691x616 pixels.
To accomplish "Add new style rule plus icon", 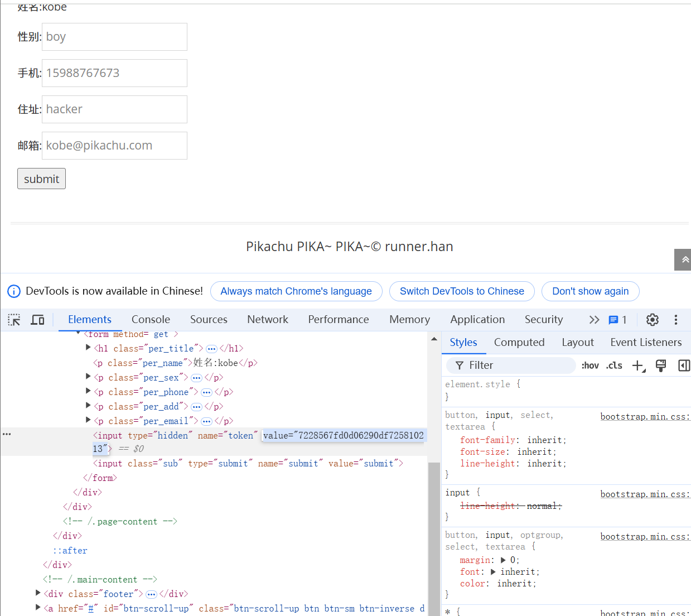I will coord(638,365).
